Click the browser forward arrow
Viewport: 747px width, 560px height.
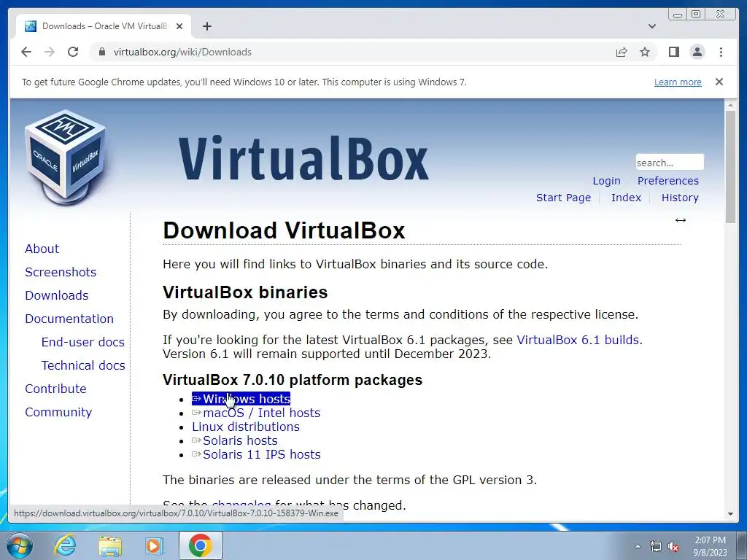click(50, 52)
